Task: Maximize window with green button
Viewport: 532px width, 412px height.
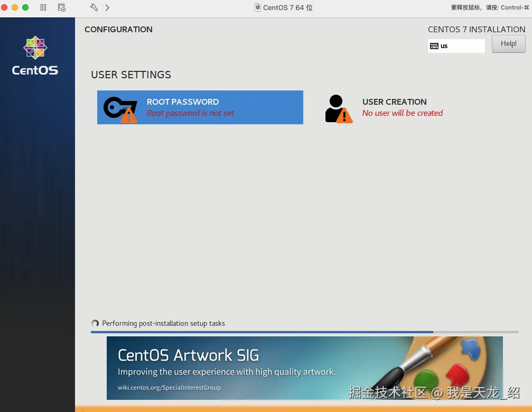Action: click(25, 7)
